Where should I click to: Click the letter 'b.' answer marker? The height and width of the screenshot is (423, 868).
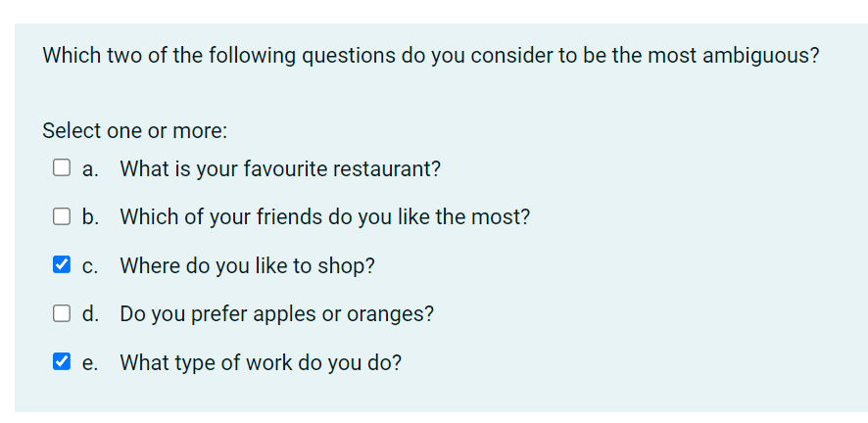[90, 217]
